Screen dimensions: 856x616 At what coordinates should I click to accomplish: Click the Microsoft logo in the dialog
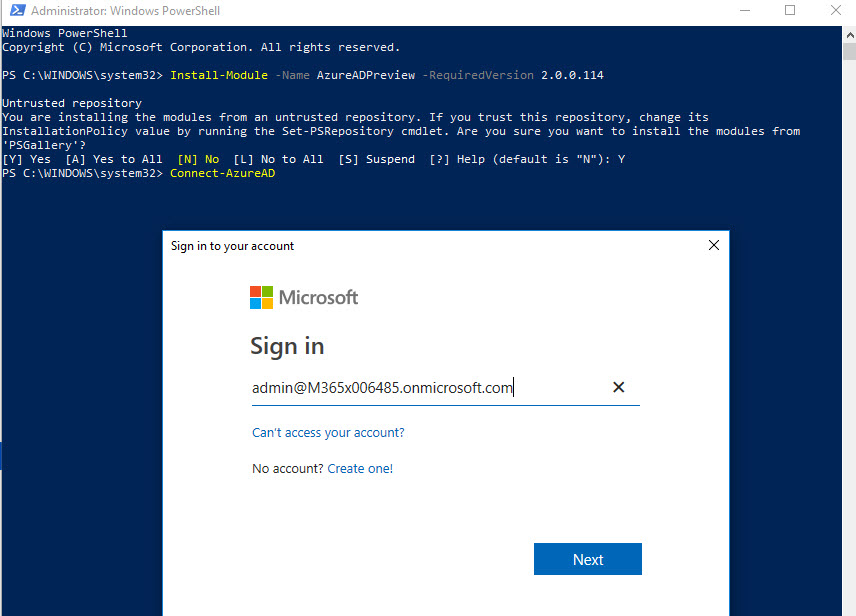(303, 297)
